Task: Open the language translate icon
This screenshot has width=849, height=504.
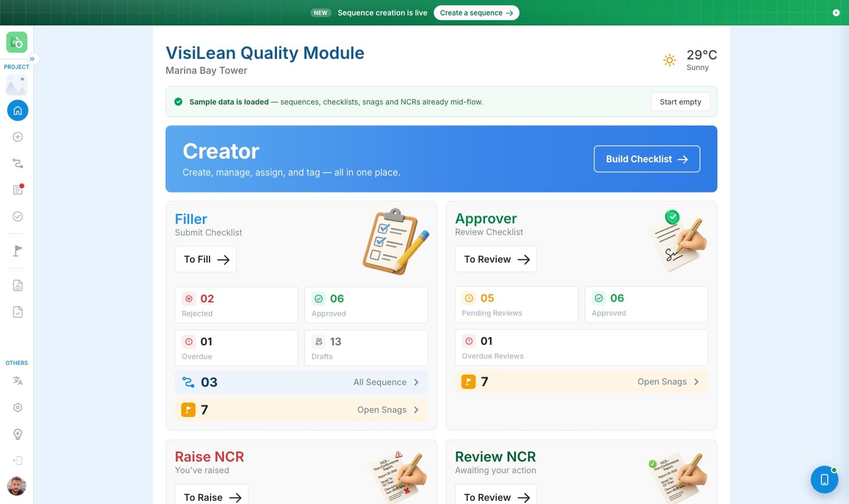Action: tap(18, 381)
